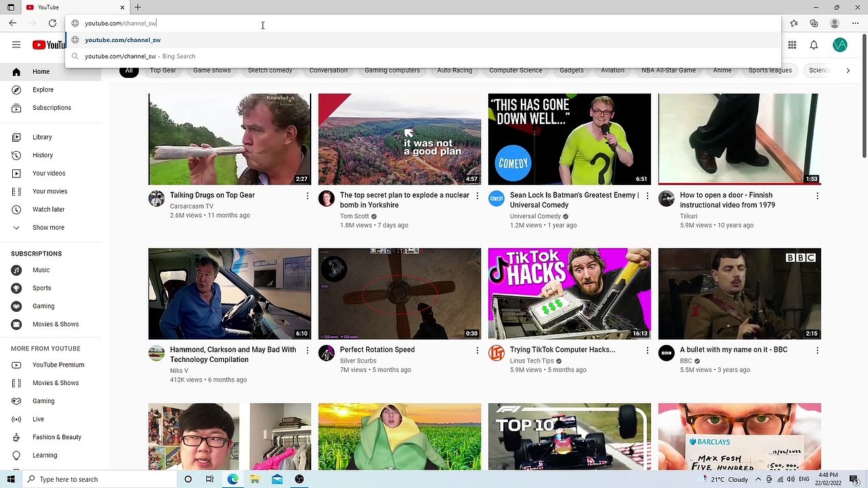
Task: Open options for How to open a door video
Action: 817,196
